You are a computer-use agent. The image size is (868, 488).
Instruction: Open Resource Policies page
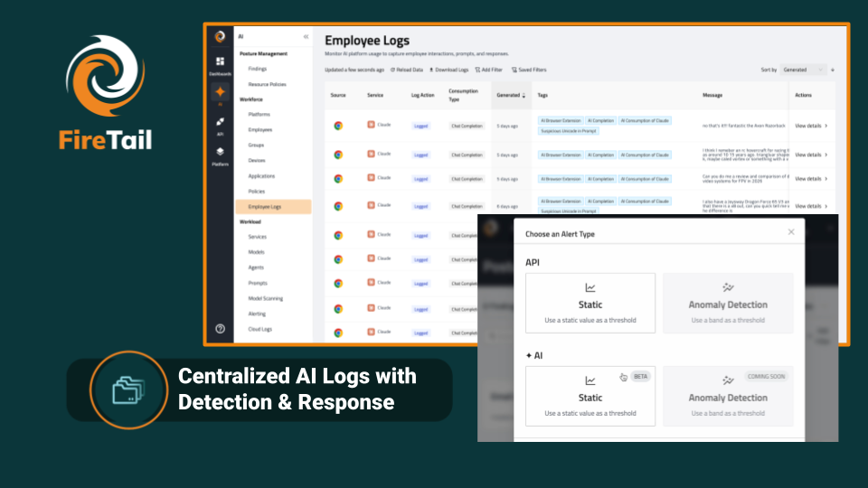[267, 84]
